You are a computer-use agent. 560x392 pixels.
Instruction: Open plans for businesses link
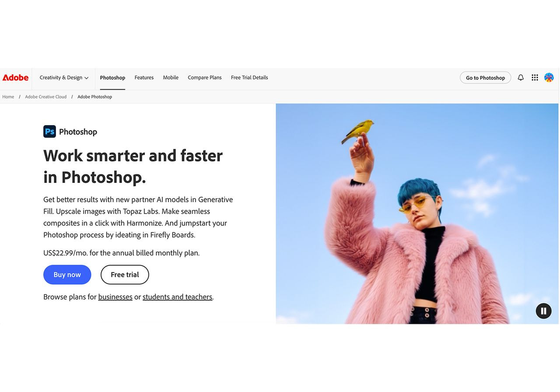coord(115,297)
